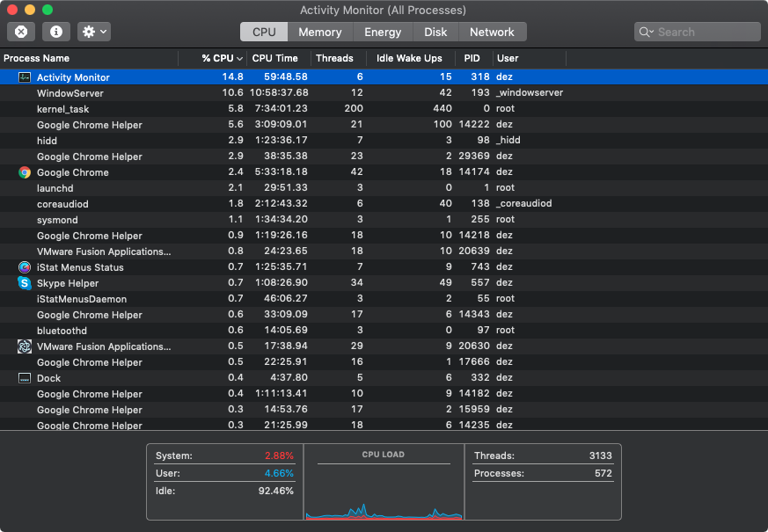Select the launchd process row

[384, 188]
